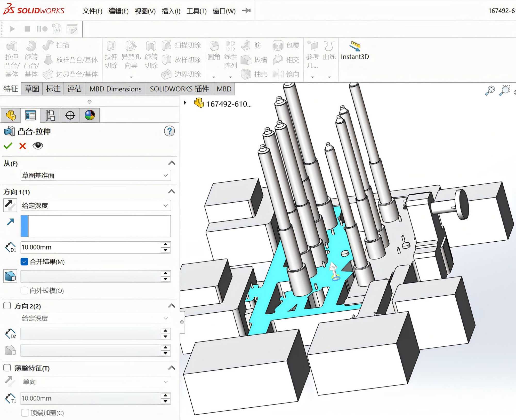Open the PropertyManager tab icon
Viewport: 516px width, 420px height.
(30, 115)
